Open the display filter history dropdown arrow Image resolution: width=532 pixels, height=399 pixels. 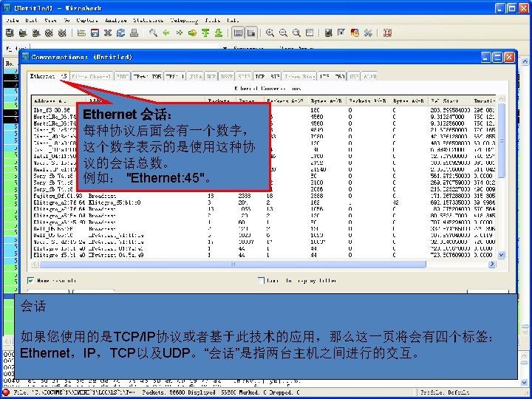pyautogui.click(x=225, y=48)
